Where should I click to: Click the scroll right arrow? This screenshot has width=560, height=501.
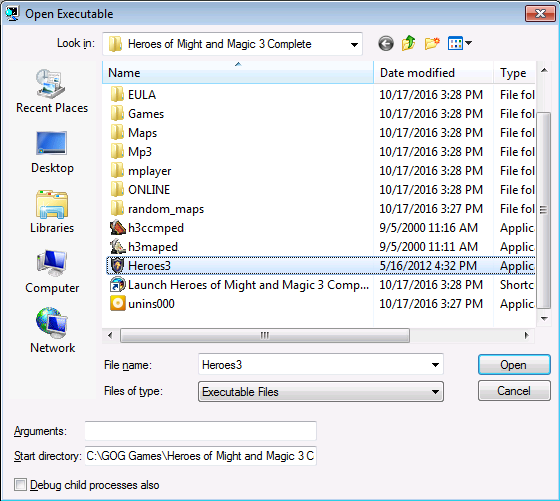click(526, 335)
